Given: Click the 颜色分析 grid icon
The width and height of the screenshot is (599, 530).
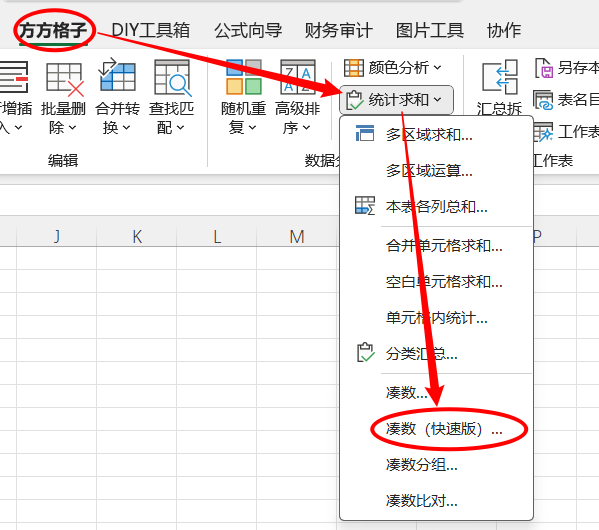Looking at the screenshot, I should pyautogui.click(x=354, y=68).
